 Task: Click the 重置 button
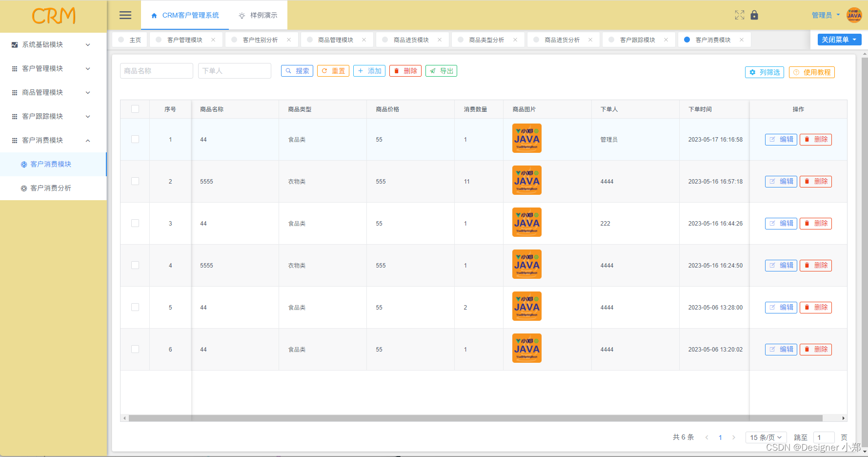333,71
